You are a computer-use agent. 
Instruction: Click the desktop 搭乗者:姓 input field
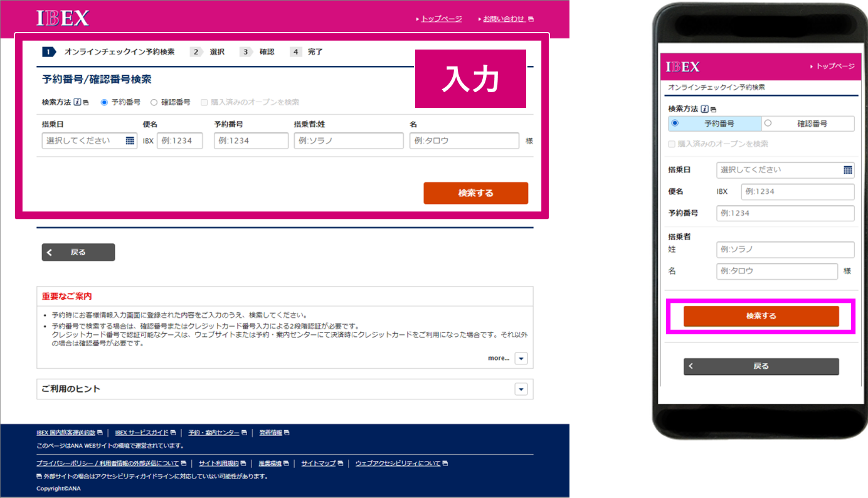click(x=349, y=140)
